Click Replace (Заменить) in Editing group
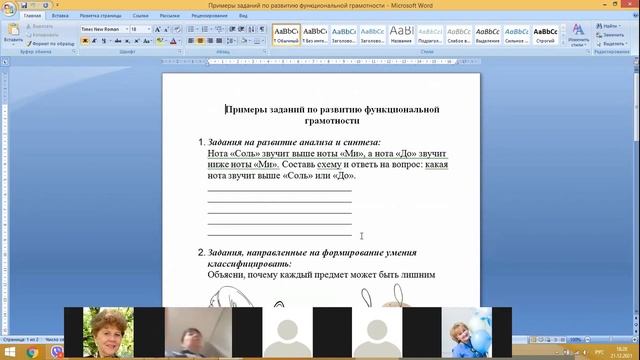640x360 pixels. point(610,35)
